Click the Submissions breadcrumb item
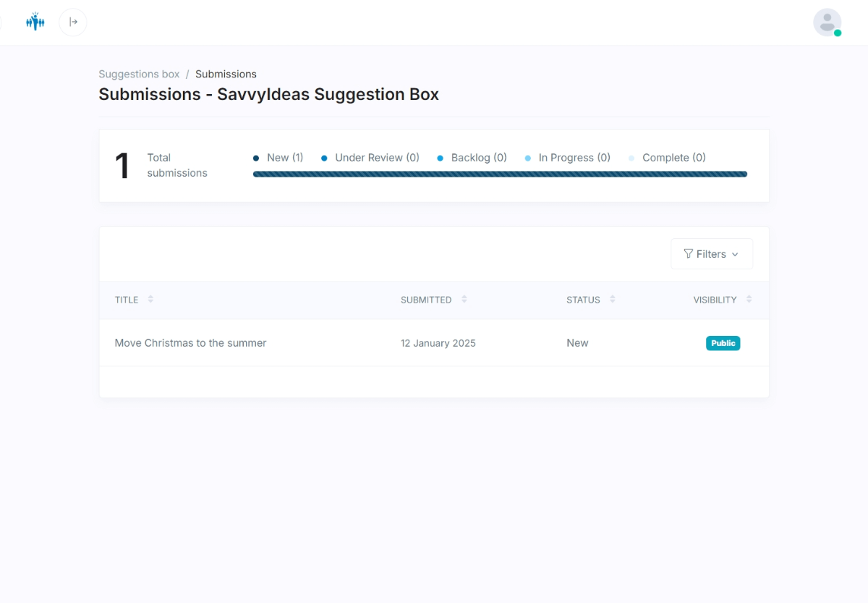Viewport: 868px width, 603px height. click(x=226, y=74)
